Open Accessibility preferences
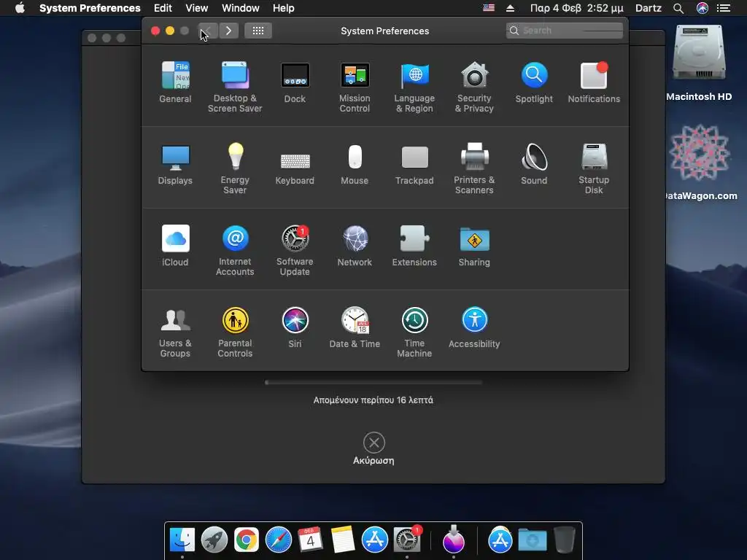The width and height of the screenshot is (747, 560). (x=474, y=327)
